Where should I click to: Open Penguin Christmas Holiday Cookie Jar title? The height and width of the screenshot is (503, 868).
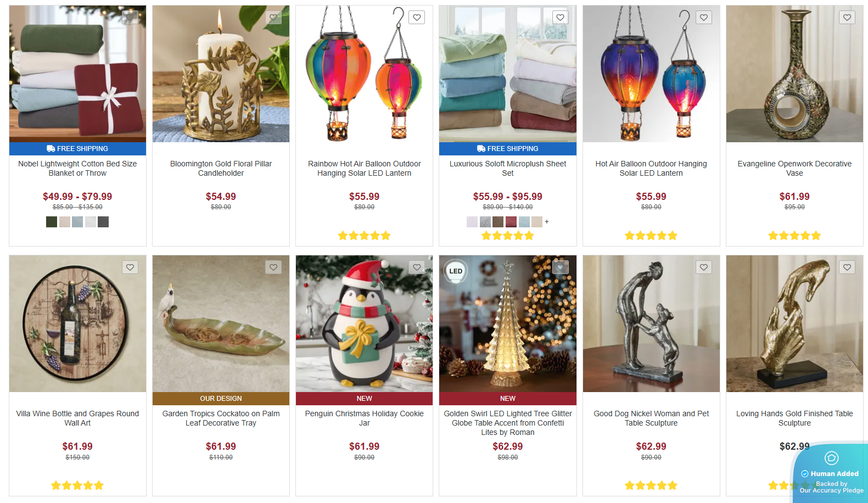coord(365,418)
